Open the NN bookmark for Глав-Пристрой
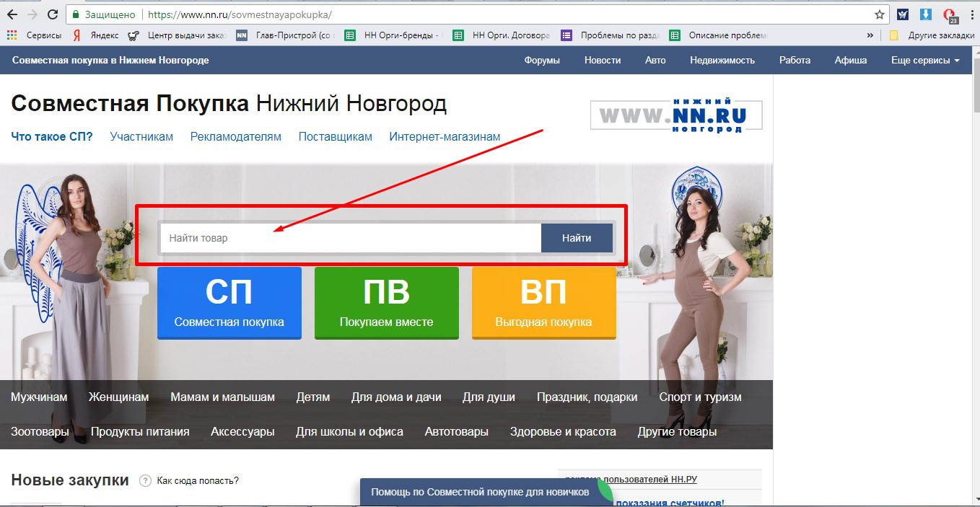 (x=241, y=35)
